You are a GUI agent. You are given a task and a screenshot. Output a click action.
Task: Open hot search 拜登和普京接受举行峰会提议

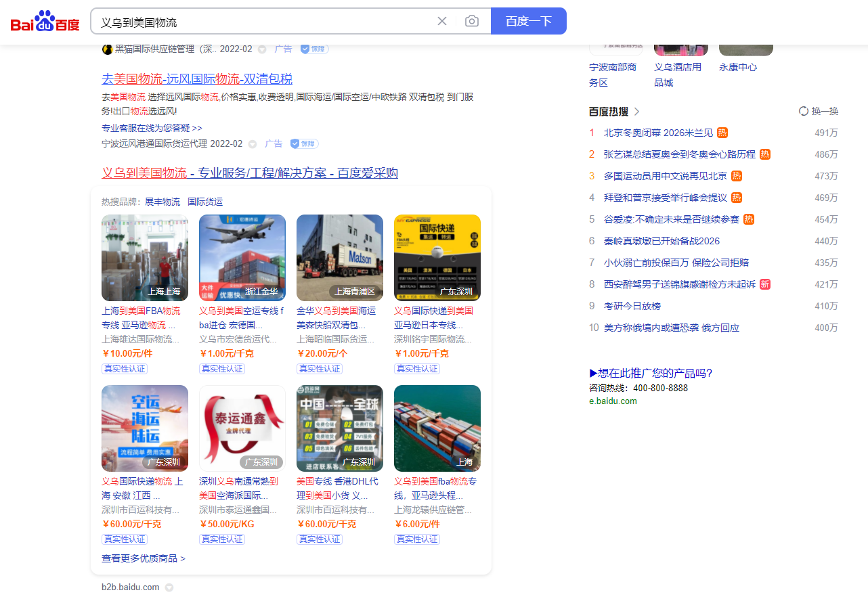click(x=666, y=198)
